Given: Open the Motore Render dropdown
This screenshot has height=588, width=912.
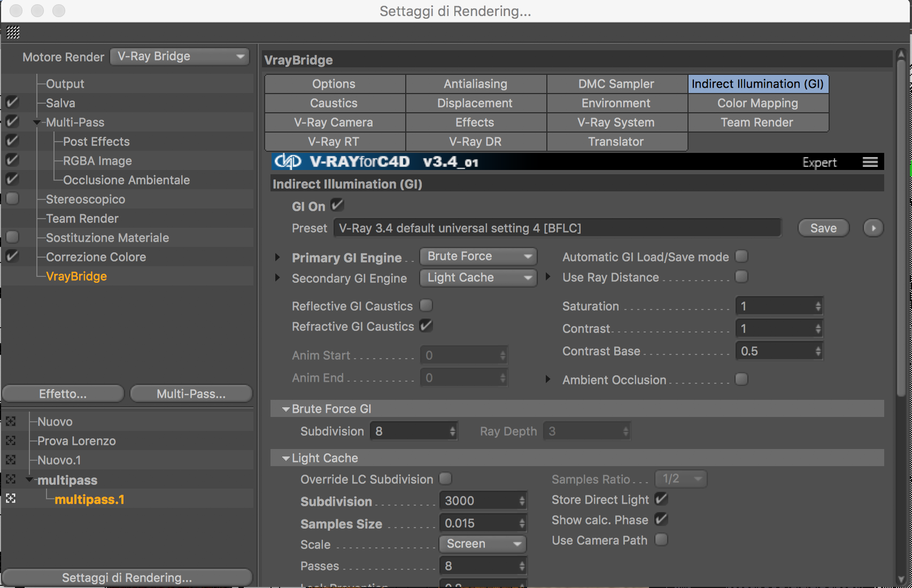Looking at the screenshot, I should pos(180,56).
